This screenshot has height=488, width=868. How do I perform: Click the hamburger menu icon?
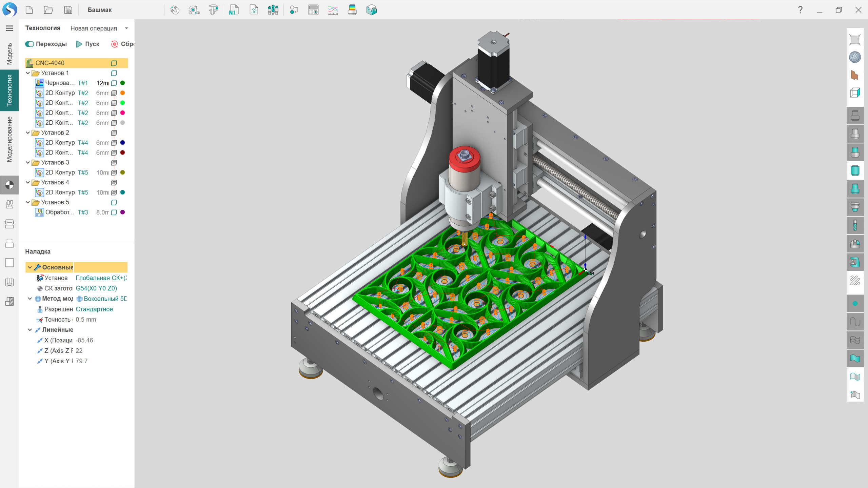point(9,28)
